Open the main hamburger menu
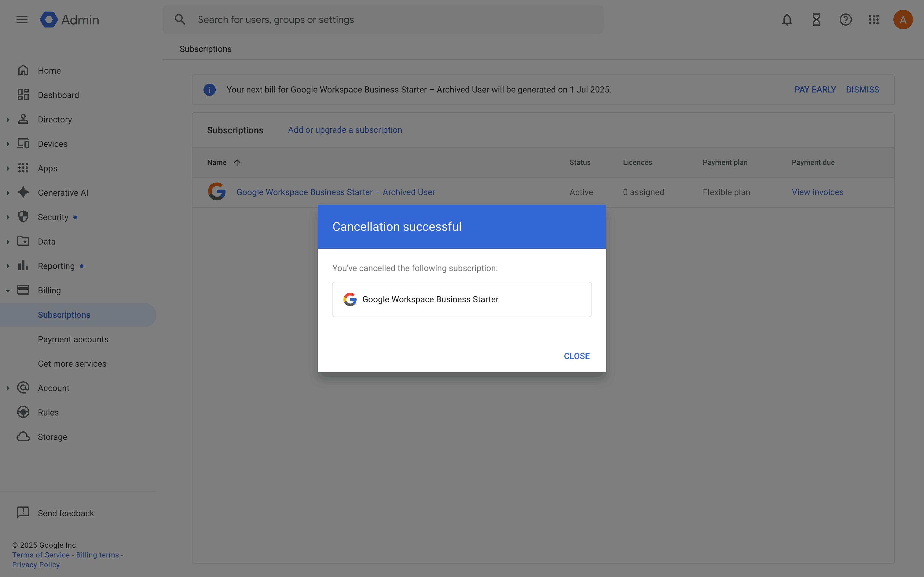Viewport: 924px width, 577px height. coord(22,20)
